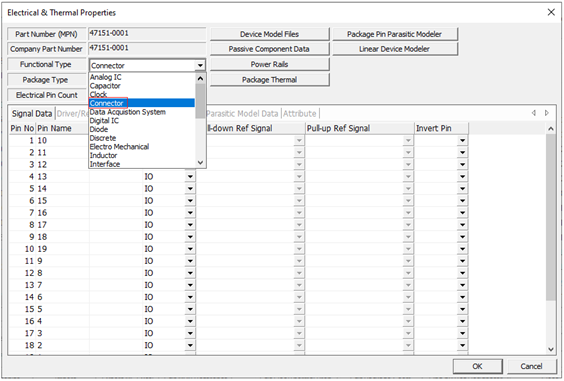
Task: Click the Pull-up Ref Signal column header
Action: (x=360, y=128)
